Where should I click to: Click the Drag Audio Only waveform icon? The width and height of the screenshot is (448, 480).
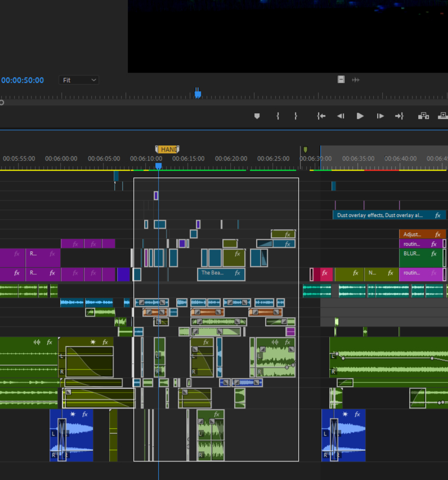pos(356,79)
